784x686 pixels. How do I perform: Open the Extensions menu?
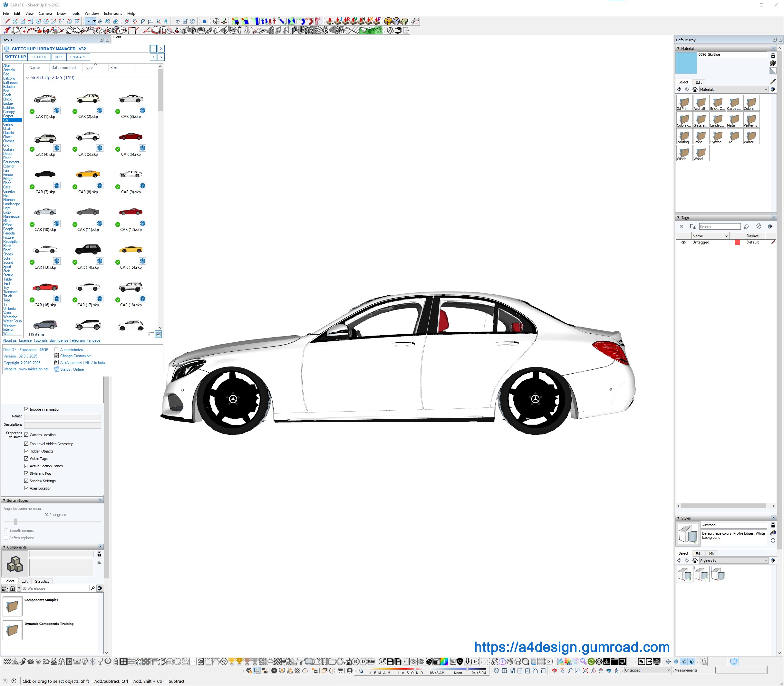click(113, 14)
